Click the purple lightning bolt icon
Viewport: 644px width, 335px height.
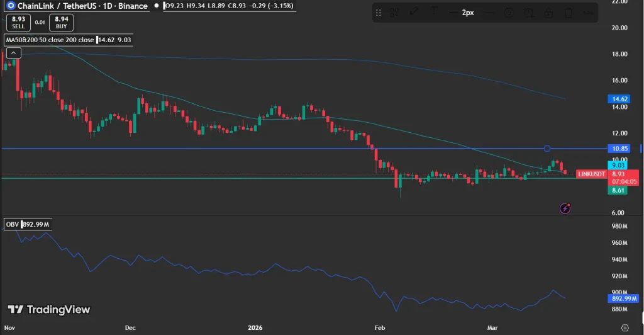[565, 208]
